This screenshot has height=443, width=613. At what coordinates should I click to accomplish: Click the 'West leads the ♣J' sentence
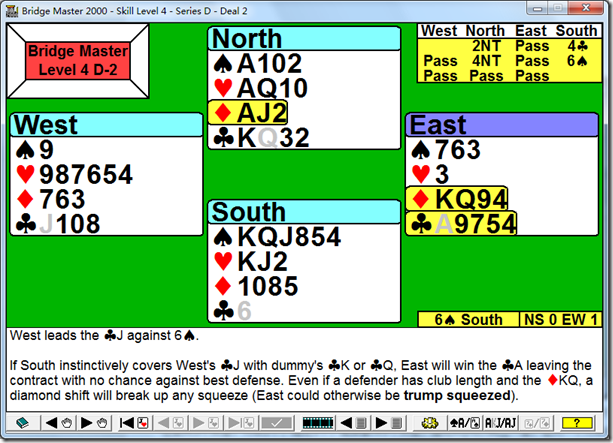pos(104,335)
